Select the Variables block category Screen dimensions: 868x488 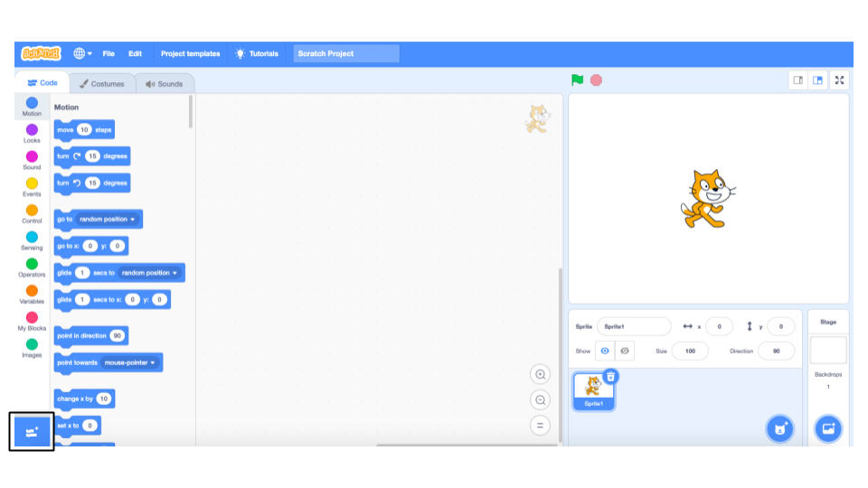click(32, 295)
